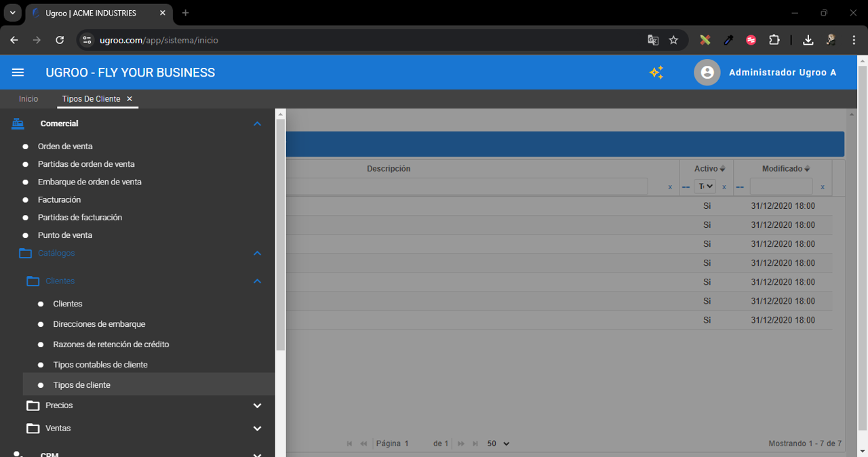
Task: Switch to the Inicio tab
Action: click(28, 99)
